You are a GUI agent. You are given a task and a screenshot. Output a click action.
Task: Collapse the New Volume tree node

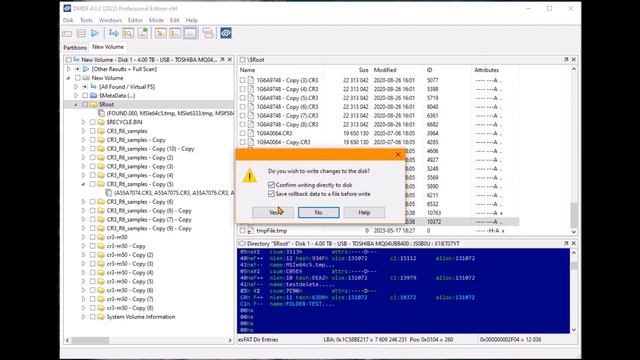pos(69,78)
